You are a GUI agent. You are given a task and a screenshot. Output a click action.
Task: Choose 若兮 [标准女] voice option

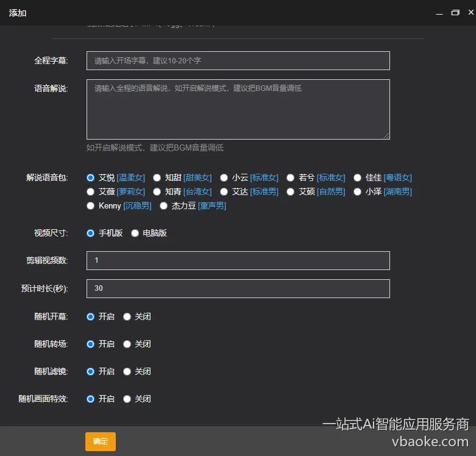[291, 177]
